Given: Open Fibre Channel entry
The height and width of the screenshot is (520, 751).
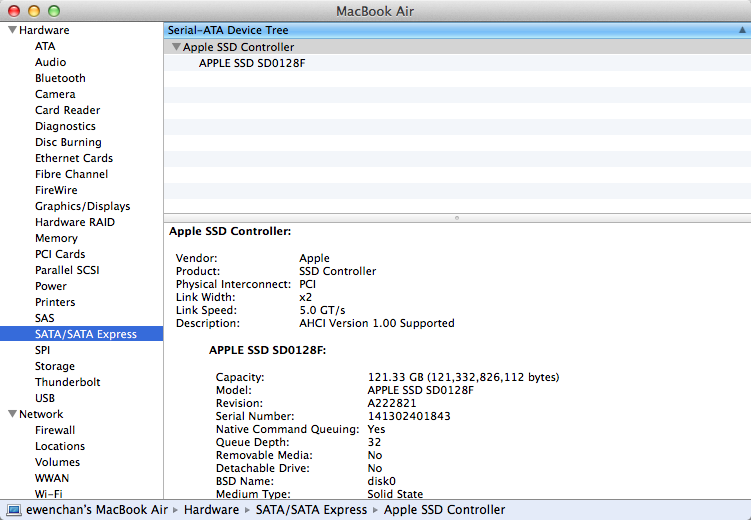Looking at the screenshot, I should [71, 174].
